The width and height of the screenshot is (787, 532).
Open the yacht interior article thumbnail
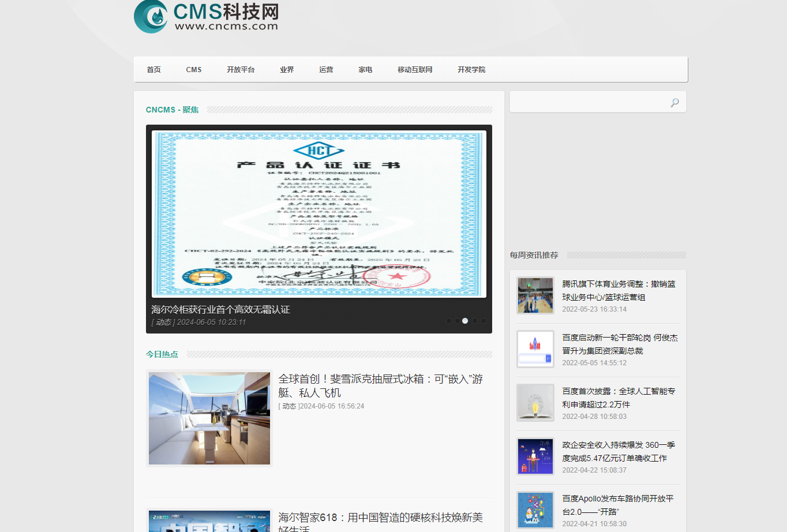tap(209, 418)
